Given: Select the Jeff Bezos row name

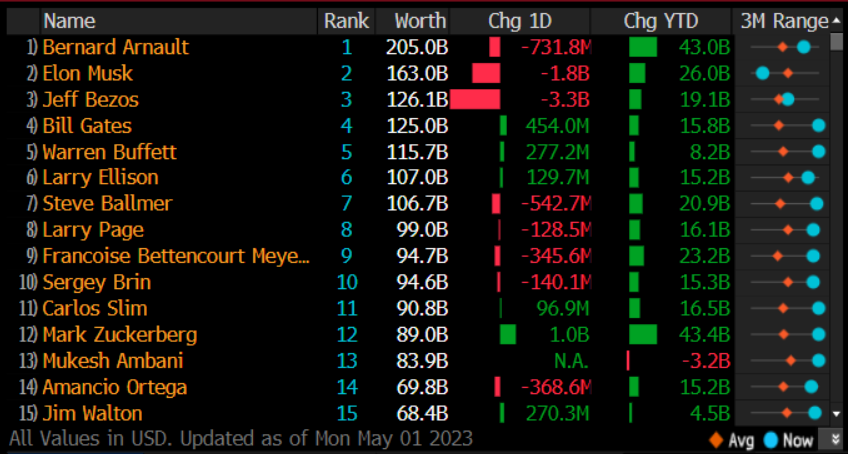Looking at the screenshot, I should [91, 100].
